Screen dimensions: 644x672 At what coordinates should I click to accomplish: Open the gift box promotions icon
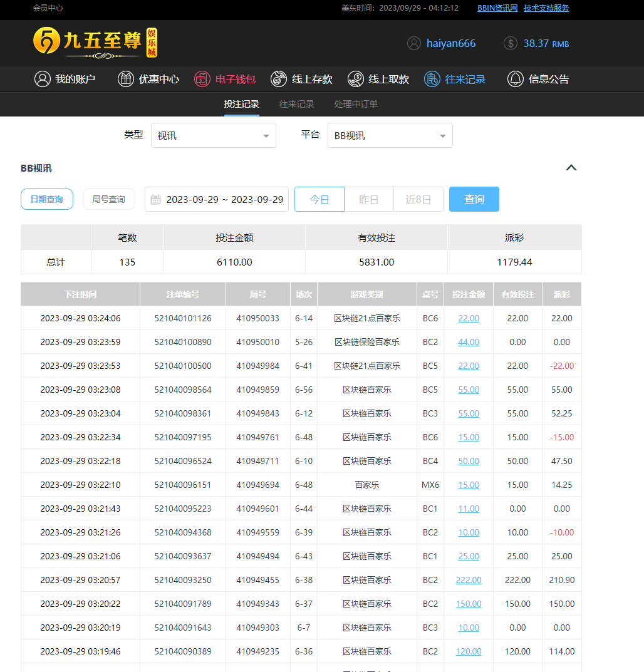(x=126, y=79)
